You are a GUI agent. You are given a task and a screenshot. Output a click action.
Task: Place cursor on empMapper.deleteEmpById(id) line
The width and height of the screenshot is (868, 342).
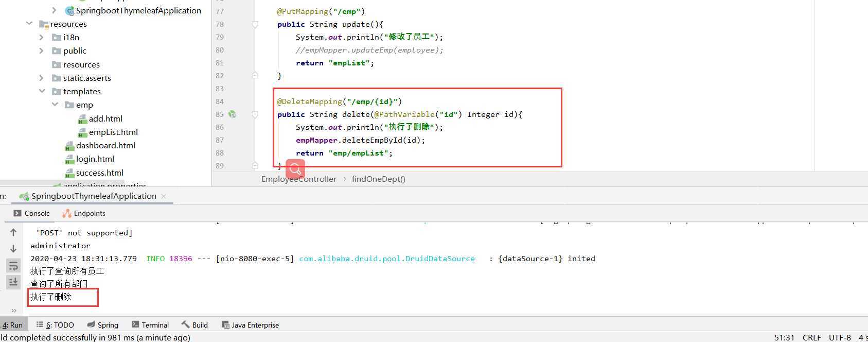[361, 140]
